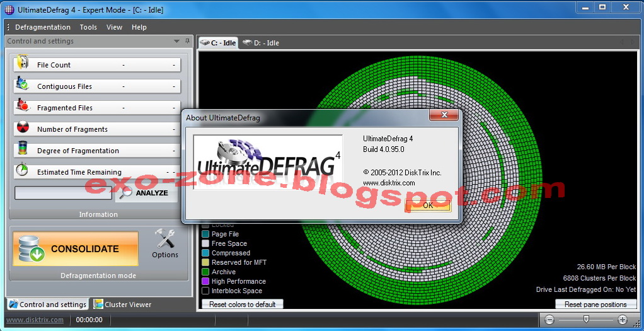Open the Help menu

pyautogui.click(x=139, y=27)
